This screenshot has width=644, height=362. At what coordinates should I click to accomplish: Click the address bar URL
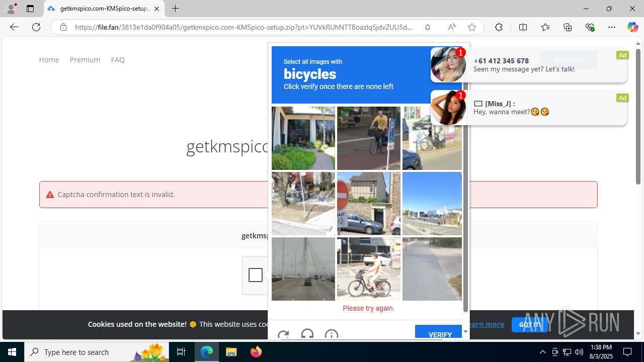point(244,27)
